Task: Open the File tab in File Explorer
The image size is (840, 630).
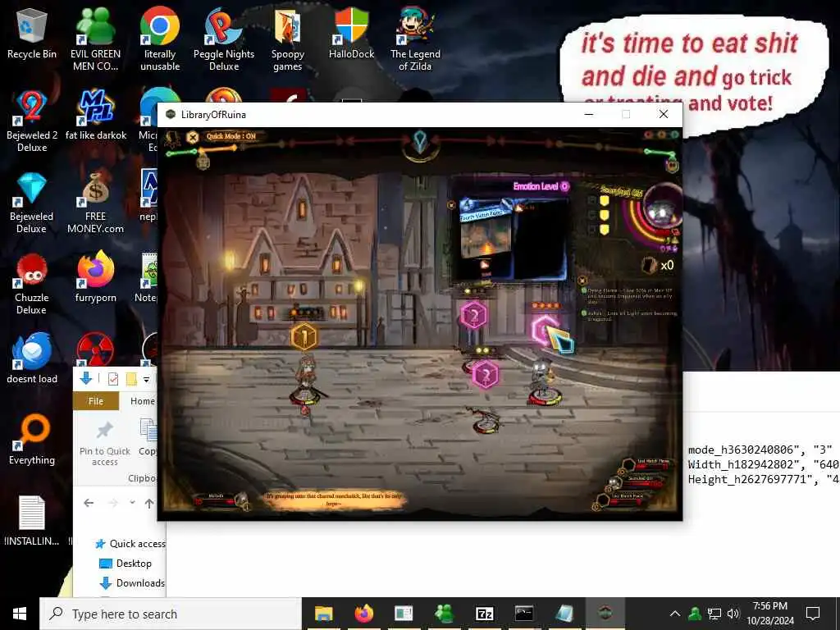Action: (96, 401)
